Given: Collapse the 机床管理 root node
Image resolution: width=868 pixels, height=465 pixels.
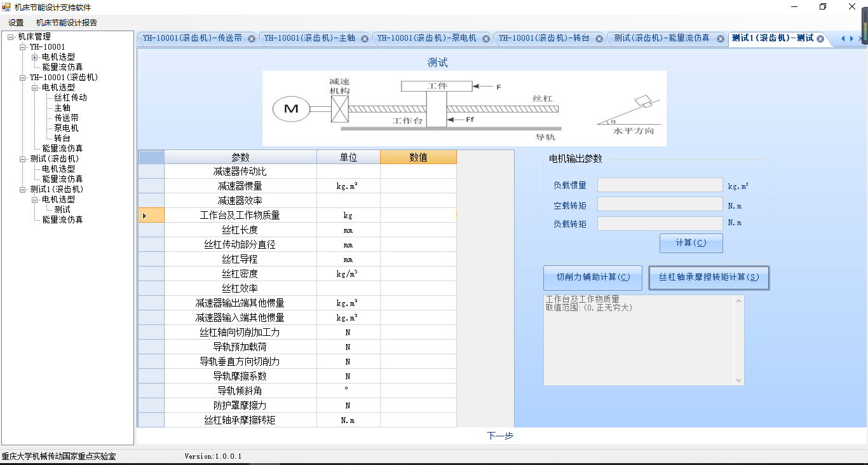Looking at the screenshot, I should point(11,37).
